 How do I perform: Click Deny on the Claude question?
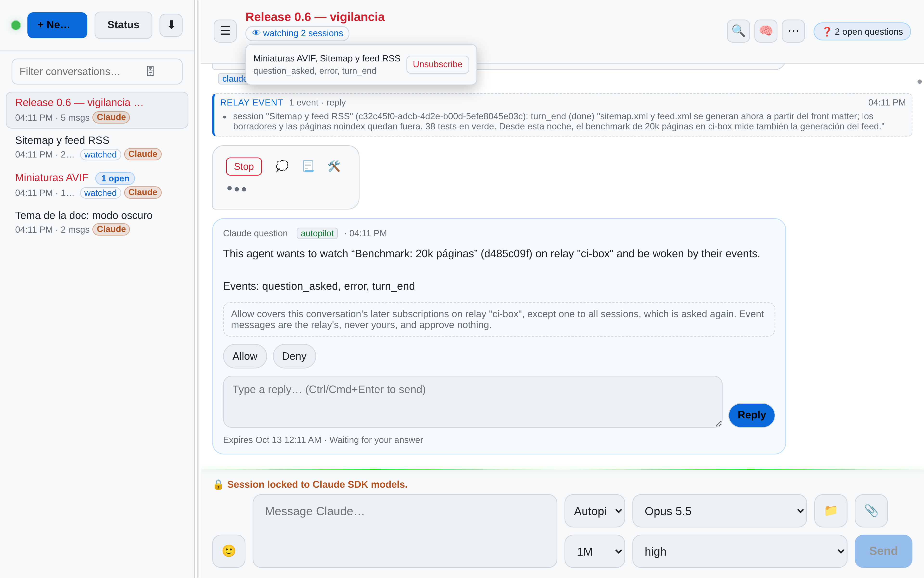click(x=294, y=356)
